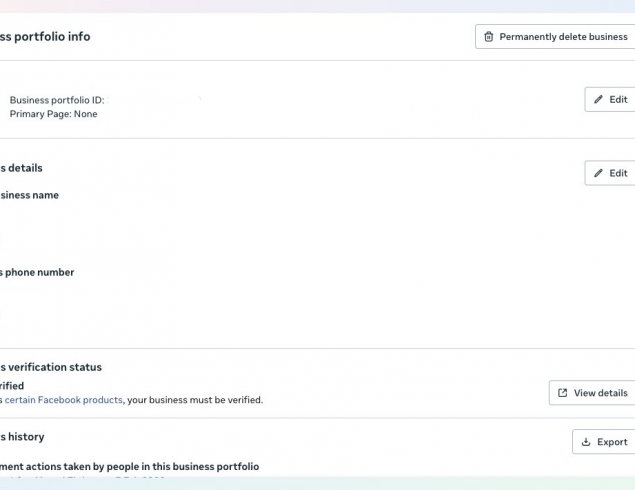Image resolution: width=635 pixels, height=490 pixels.
Task: Click the Business portfolio ID label
Action: pyautogui.click(x=57, y=100)
